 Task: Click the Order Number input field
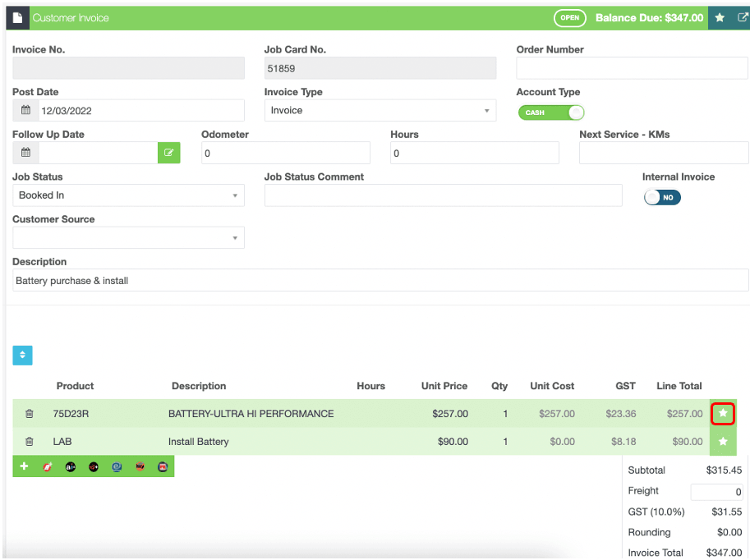click(632, 68)
